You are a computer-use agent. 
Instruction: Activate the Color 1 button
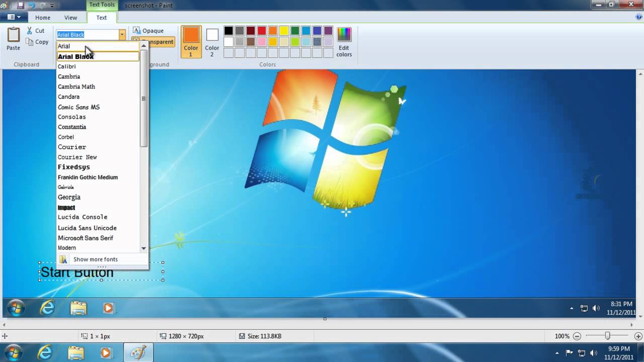(x=191, y=42)
